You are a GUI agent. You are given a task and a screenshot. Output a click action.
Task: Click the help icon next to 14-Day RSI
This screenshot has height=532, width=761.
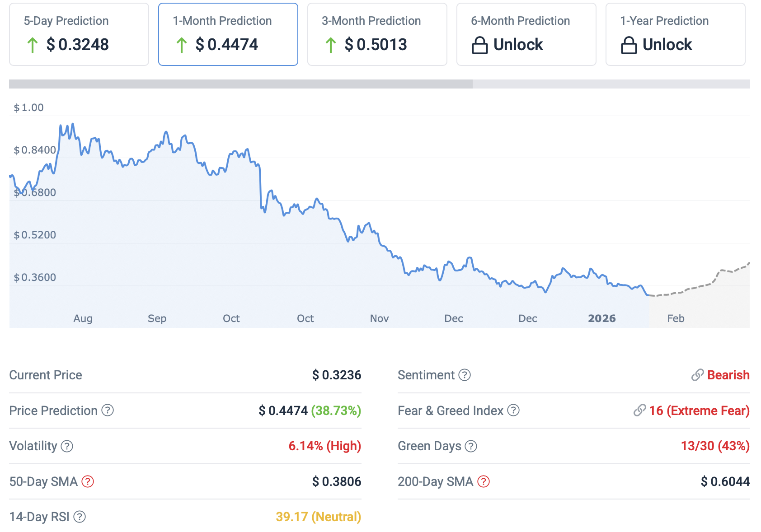tap(80, 517)
